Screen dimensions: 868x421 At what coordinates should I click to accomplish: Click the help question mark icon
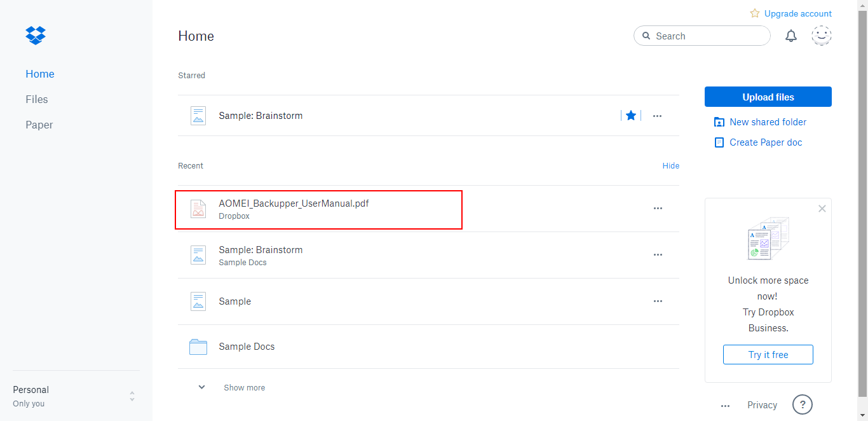803,404
